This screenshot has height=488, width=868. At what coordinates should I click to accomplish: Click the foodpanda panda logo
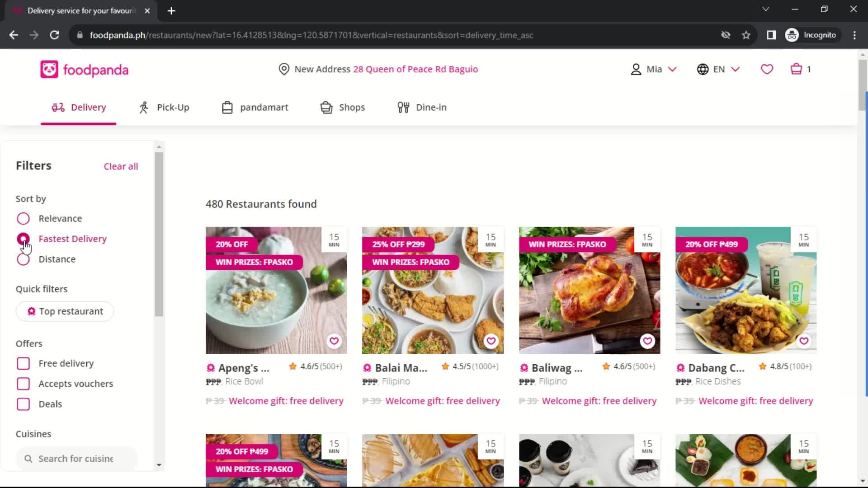[49, 70]
